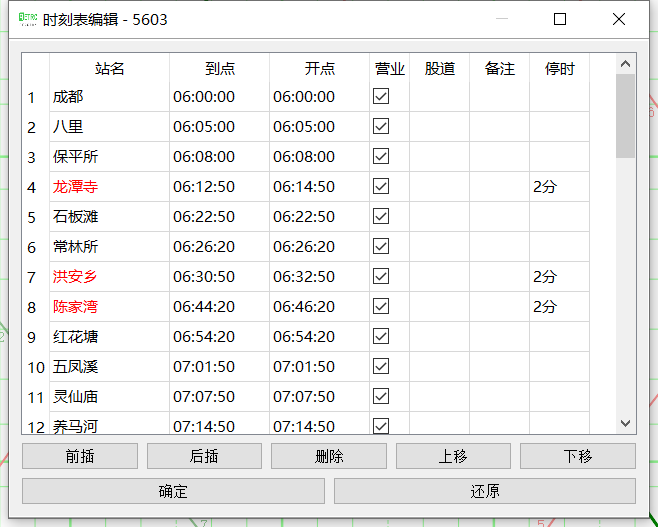Select the arrival time 06:44:20
The height and width of the screenshot is (527, 658).
pos(204,307)
